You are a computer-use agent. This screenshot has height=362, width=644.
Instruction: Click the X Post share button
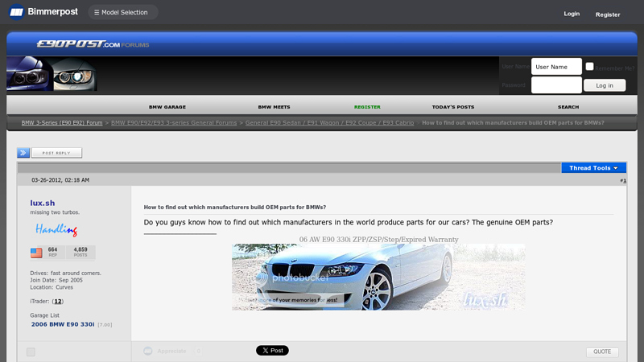[x=272, y=351]
